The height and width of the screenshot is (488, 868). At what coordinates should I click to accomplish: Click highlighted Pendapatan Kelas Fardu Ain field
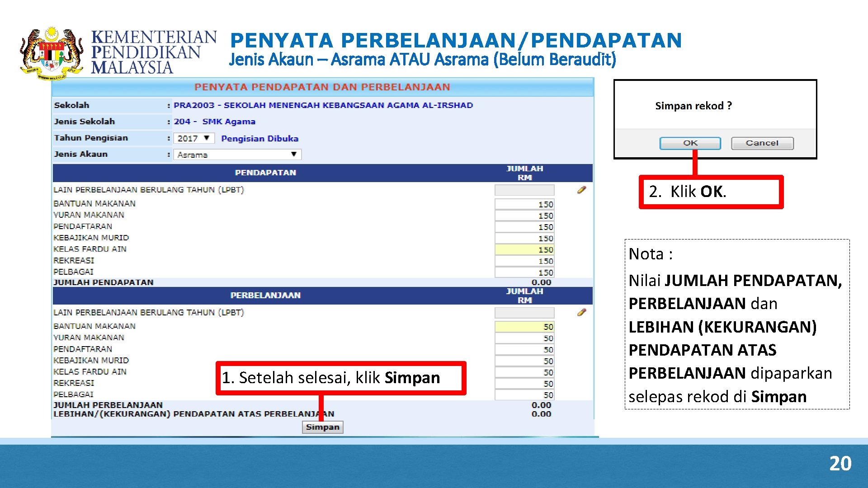524,249
